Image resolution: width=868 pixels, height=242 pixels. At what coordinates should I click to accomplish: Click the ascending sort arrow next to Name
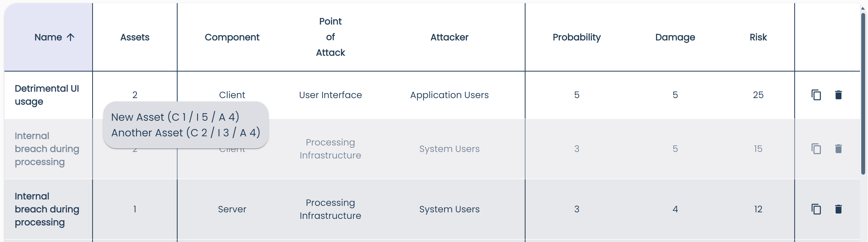[71, 37]
